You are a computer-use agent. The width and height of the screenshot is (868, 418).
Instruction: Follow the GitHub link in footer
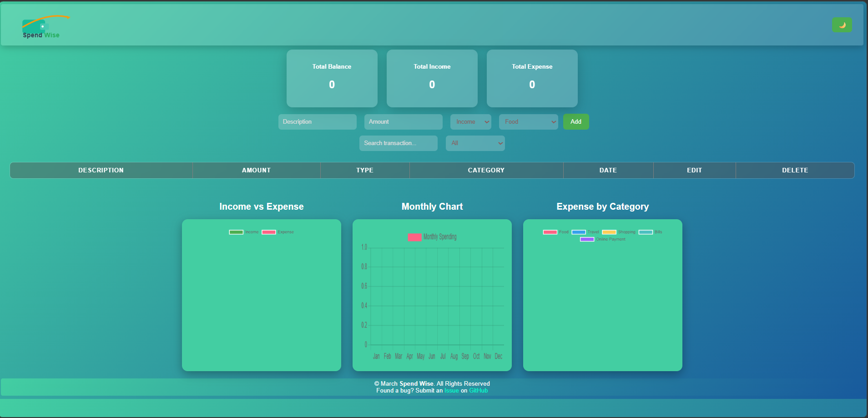[478, 391]
